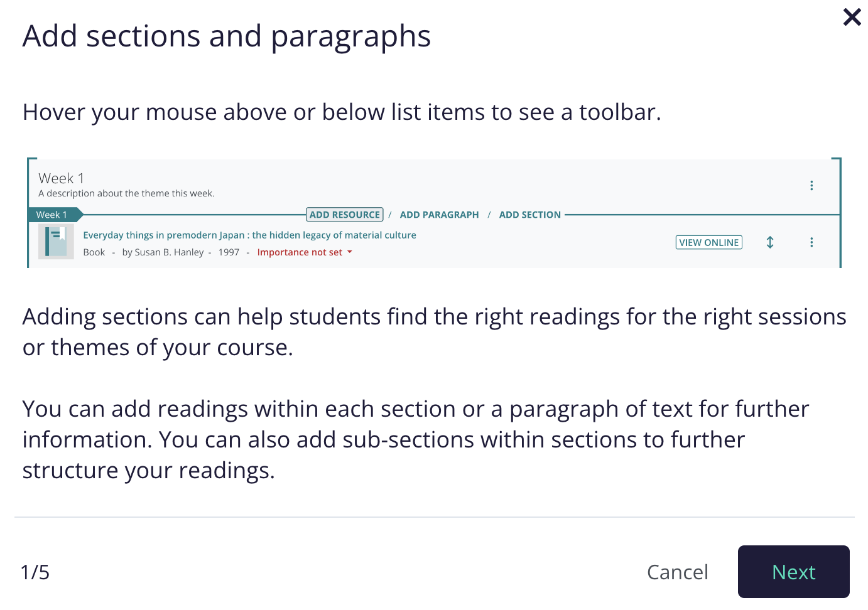The image size is (868, 610).
Task: Expand the Importance not set dropdown
Action: tap(305, 252)
